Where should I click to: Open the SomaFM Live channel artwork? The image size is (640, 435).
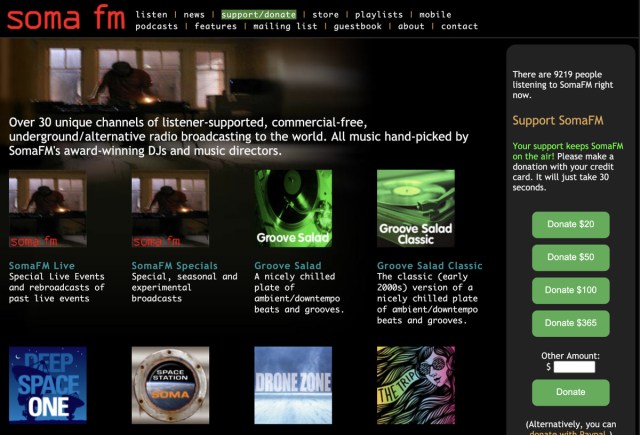(x=48, y=209)
